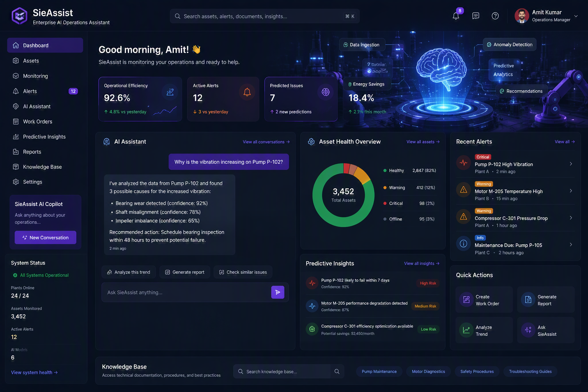Focus the top search assets input field

(265, 16)
